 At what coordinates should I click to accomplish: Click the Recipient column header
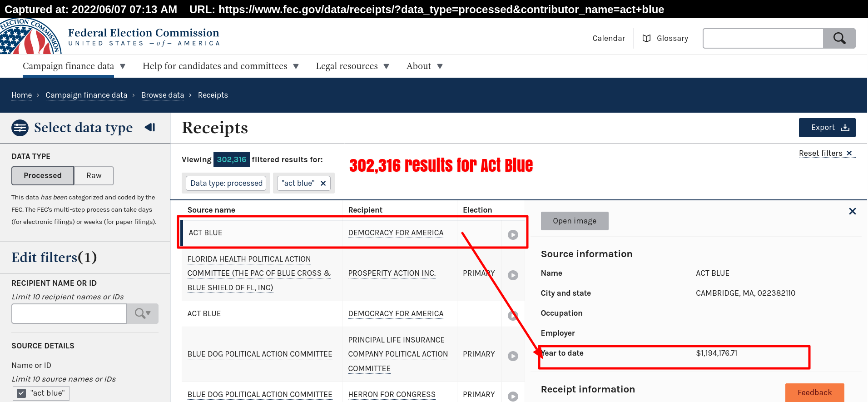pos(365,210)
